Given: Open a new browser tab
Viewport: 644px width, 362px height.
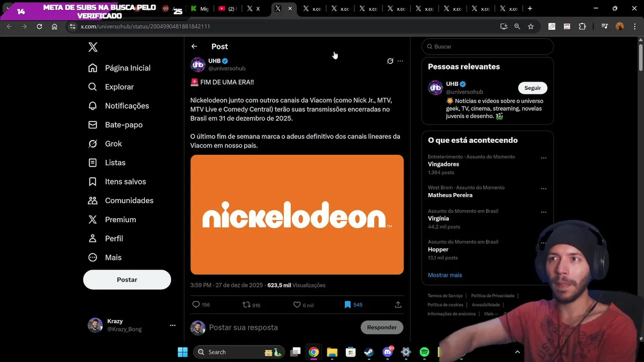Looking at the screenshot, I should click(530, 9).
